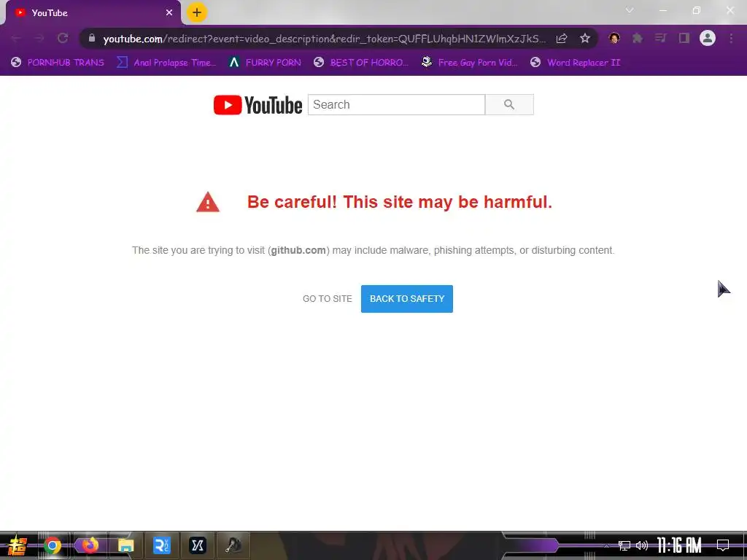The image size is (747, 560).
Task: Open File Explorer from the taskbar
Action: [x=125, y=545]
